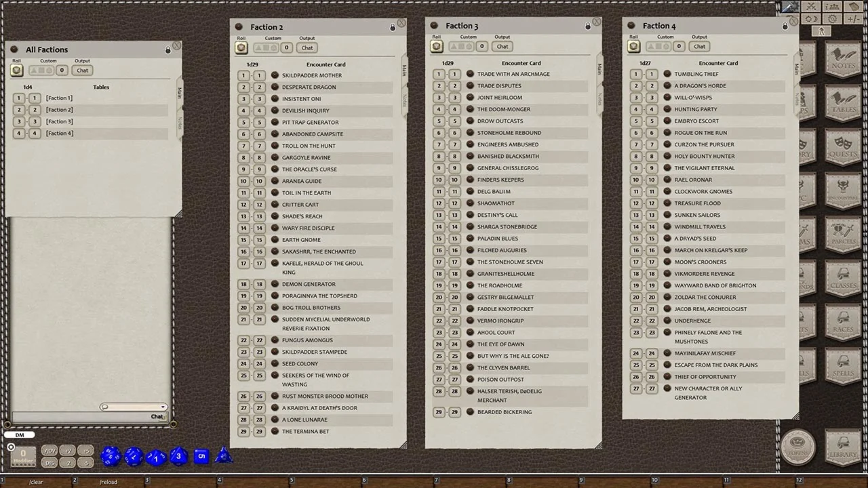Open the chat mode dropdown
Viewport: 868px width, 488px height.
134,407
